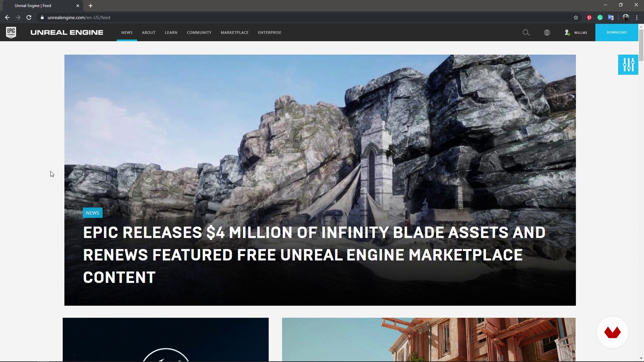The image size is (644, 362).
Task: Close the Unreal Engine Feed tab
Action: pyautogui.click(x=78, y=6)
